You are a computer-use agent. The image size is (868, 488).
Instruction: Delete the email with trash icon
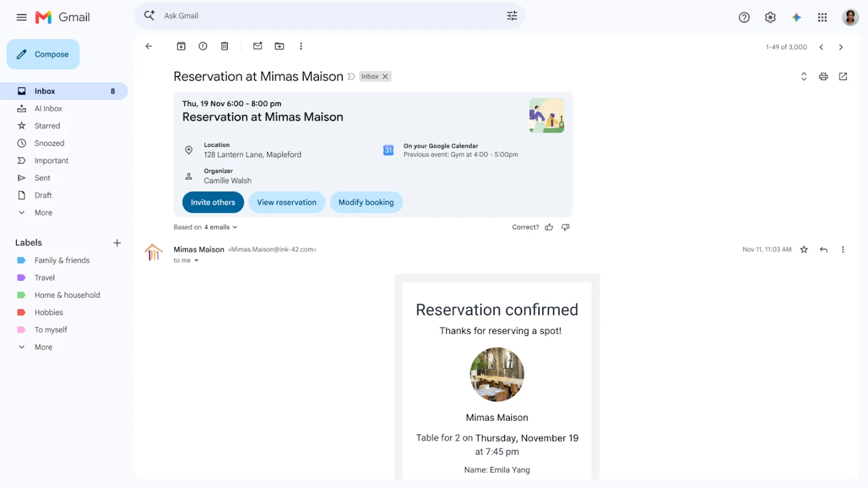click(225, 46)
